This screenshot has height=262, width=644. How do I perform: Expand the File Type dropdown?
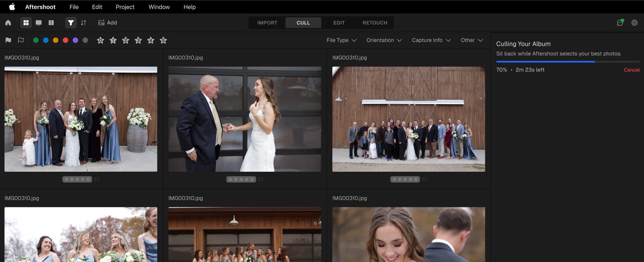point(342,40)
